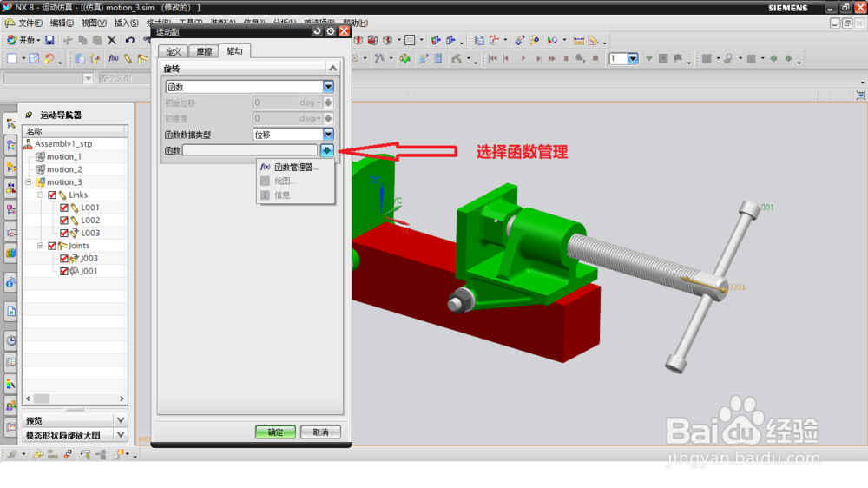Image resolution: width=868 pixels, height=488 pixels.
Task: Click the dialog reset arrow icon
Action: click(x=317, y=31)
